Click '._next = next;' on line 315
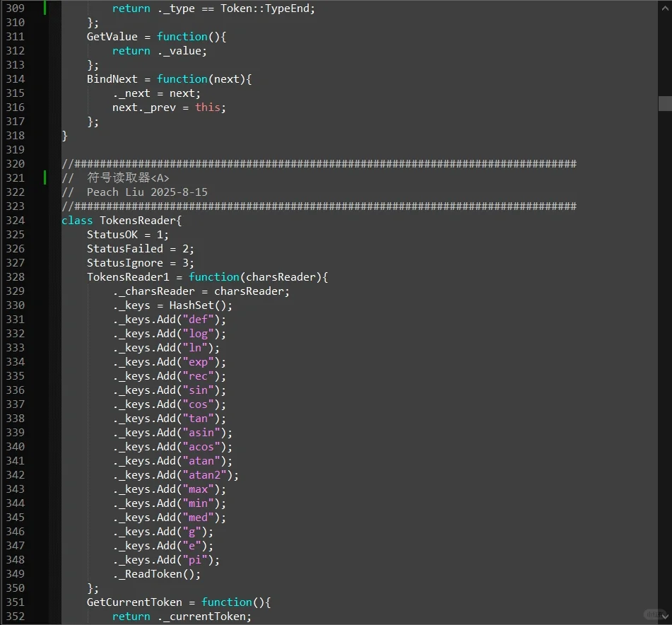Viewport: 672px width, 625px height. click(x=156, y=93)
